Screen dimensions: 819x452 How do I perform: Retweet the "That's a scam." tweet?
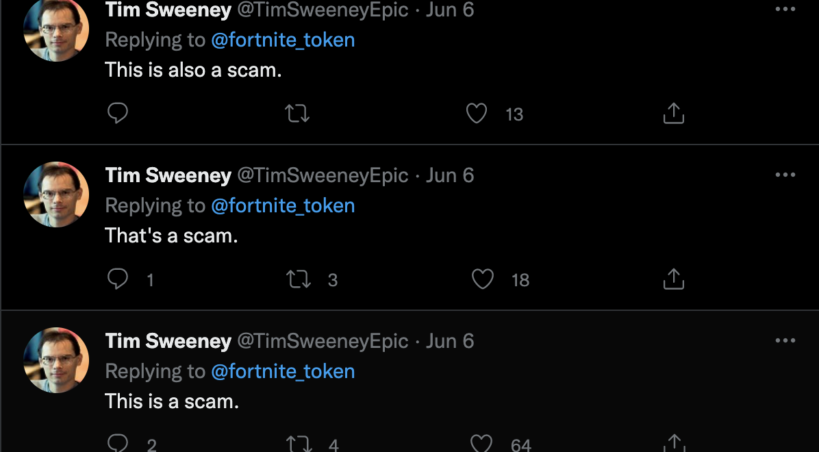tap(298, 279)
